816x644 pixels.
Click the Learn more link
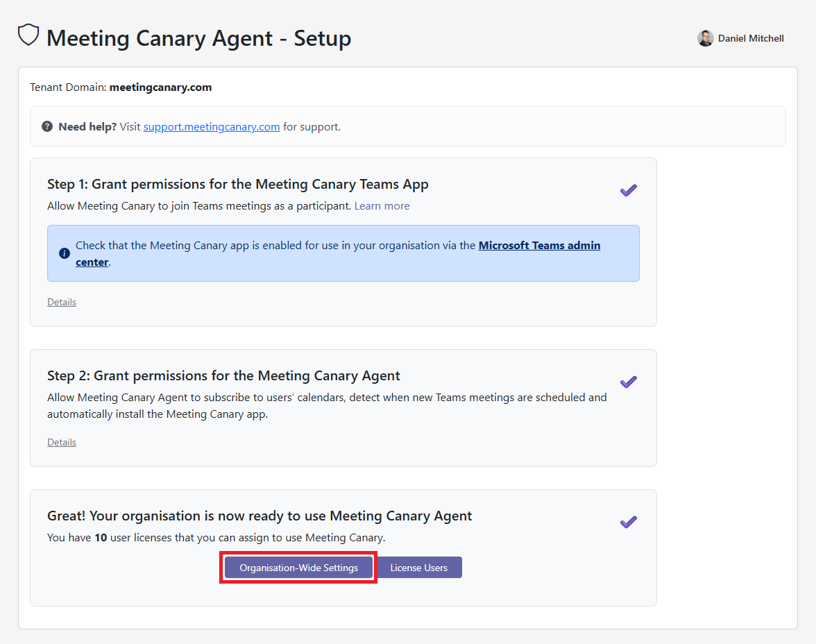click(382, 205)
